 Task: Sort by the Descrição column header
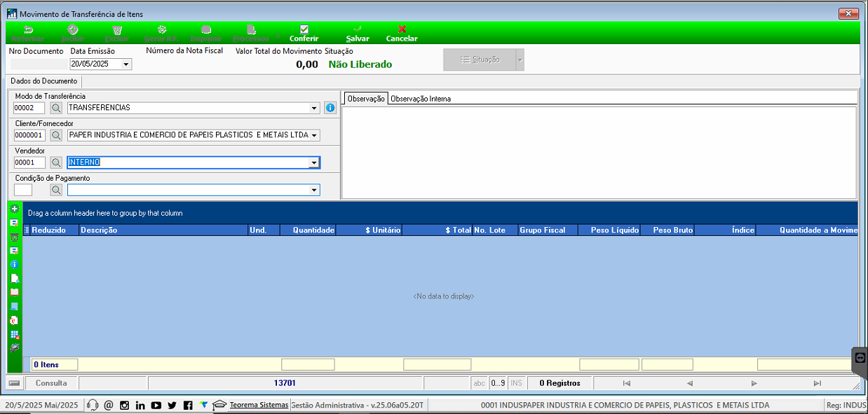coord(163,230)
